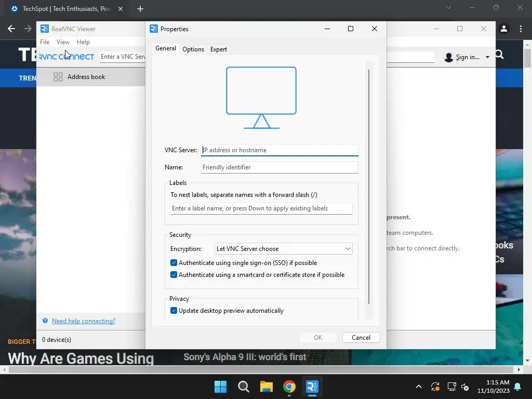Click the help question mark icon
532x399 pixels.
[45, 321]
